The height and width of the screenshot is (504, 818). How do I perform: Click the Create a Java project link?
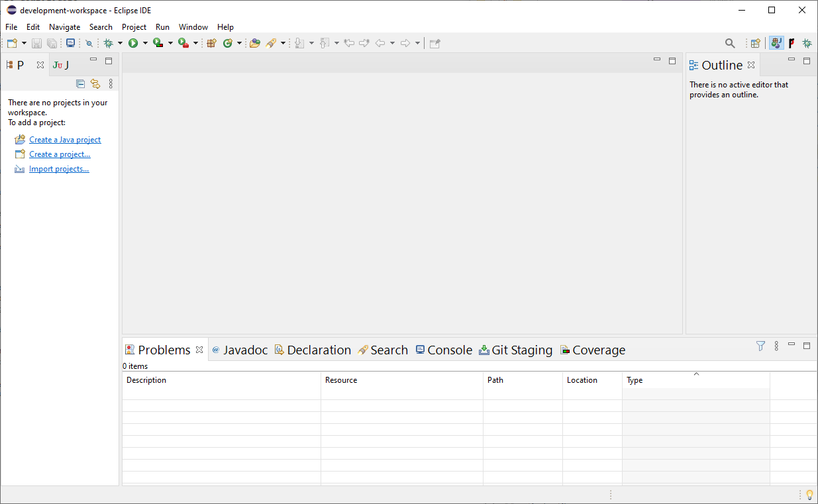click(65, 140)
